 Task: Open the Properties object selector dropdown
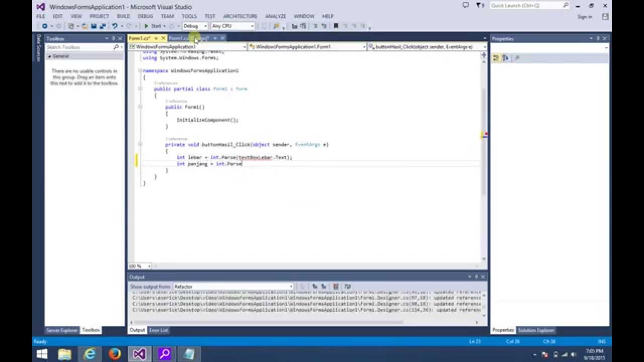pyautogui.click(x=549, y=48)
